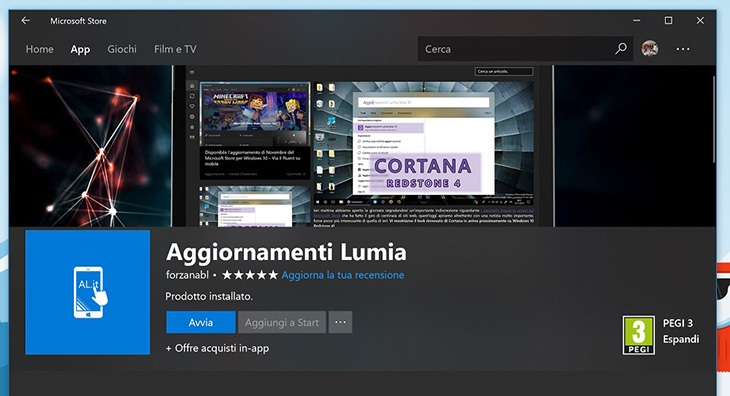This screenshot has width=730, height=396.
Task: Click the Microsoft Store window title
Action: (x=78, y=21)
